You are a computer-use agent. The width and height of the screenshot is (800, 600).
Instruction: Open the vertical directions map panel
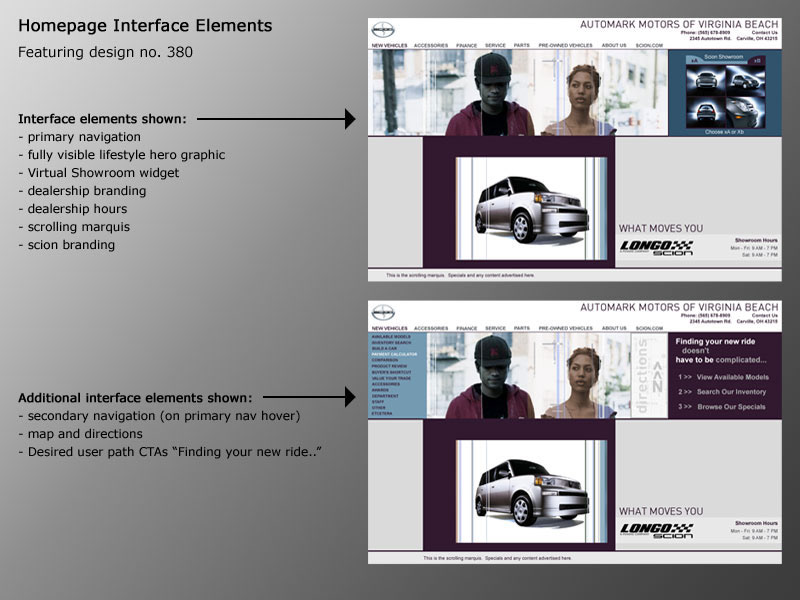(x=649, y=375)
